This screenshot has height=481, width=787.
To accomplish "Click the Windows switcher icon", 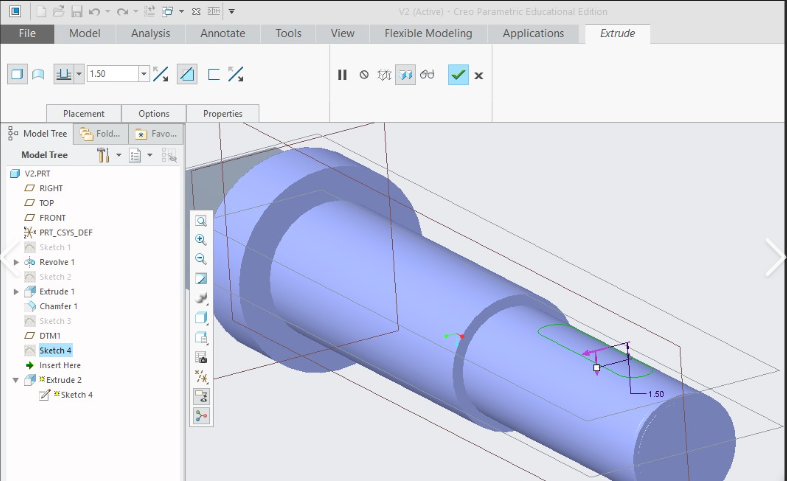I will [x=168, y=11].
